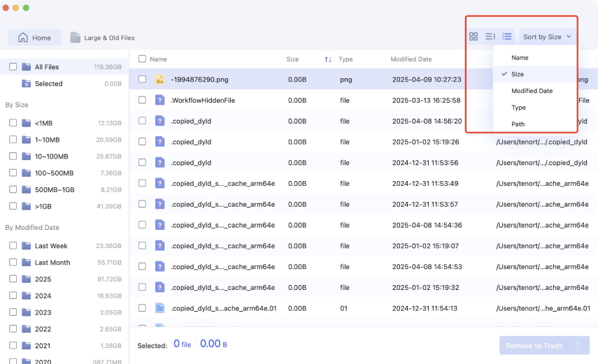Click the 91.72GB size value for 2025

click(109, 279)
